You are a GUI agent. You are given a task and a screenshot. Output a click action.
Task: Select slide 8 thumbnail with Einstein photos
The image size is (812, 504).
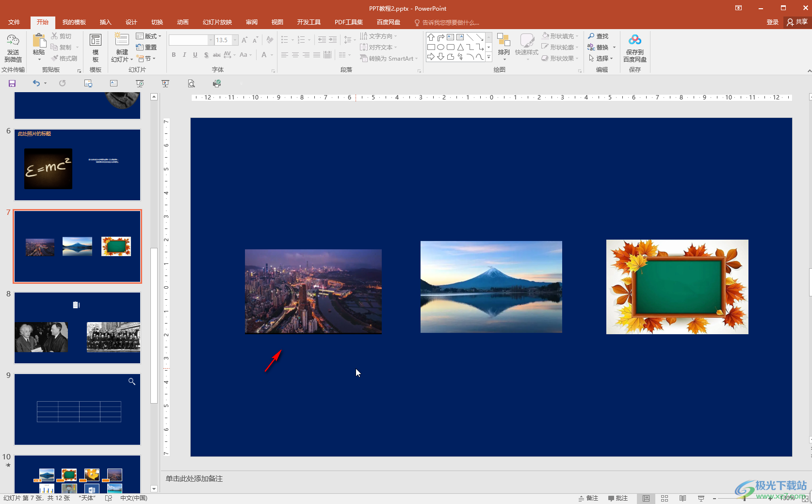77,328
